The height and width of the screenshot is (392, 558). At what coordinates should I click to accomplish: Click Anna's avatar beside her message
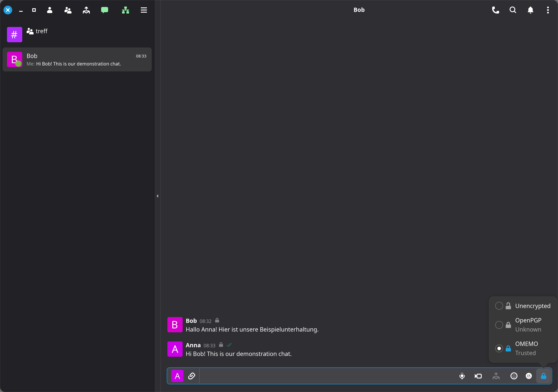(175, 349)
